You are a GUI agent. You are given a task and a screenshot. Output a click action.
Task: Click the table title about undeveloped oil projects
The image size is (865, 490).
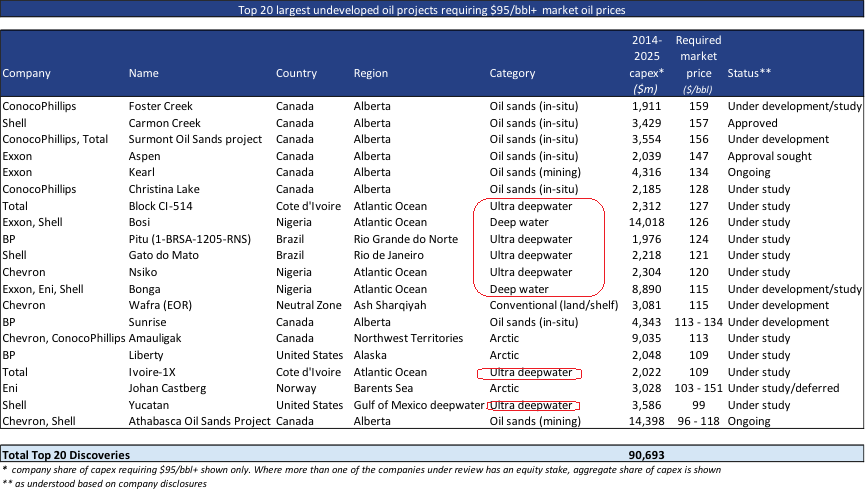coord(432,10)
